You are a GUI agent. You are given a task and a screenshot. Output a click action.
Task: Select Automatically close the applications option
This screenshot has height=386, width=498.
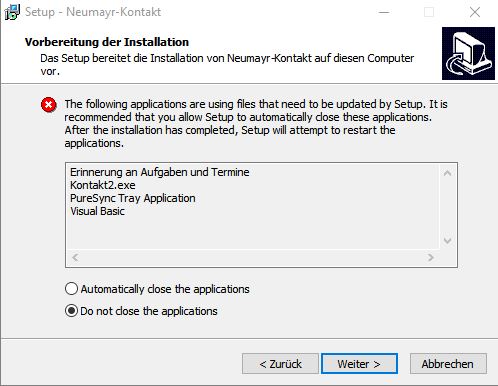pyautogui.click(x=157, y=289)
